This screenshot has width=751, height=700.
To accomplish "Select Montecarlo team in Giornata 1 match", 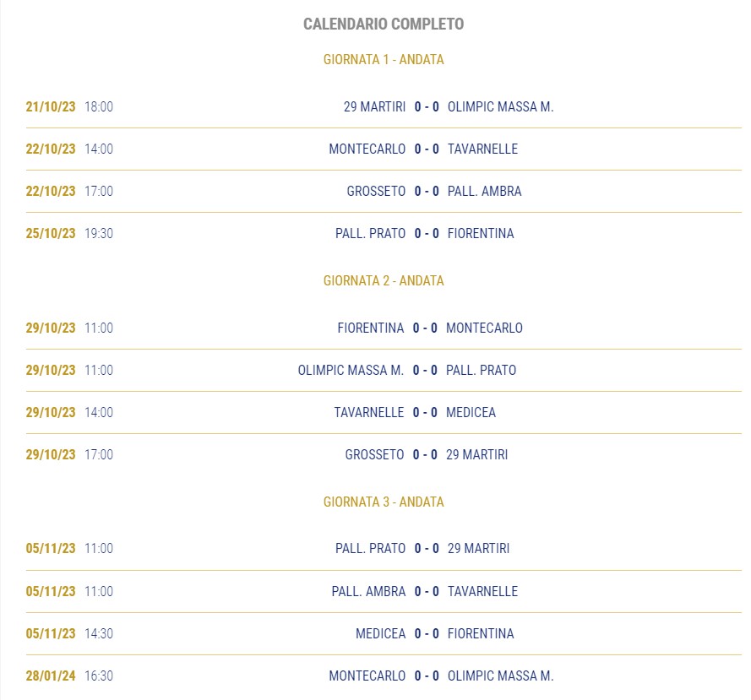I will tap(367, 149).
